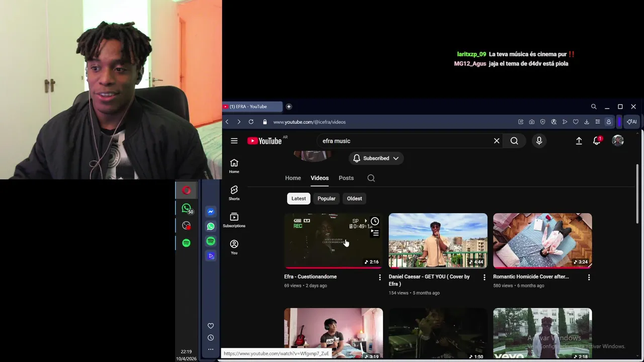Go forward in the browser
The image size is (644, 362).
[x=238, y=122]
